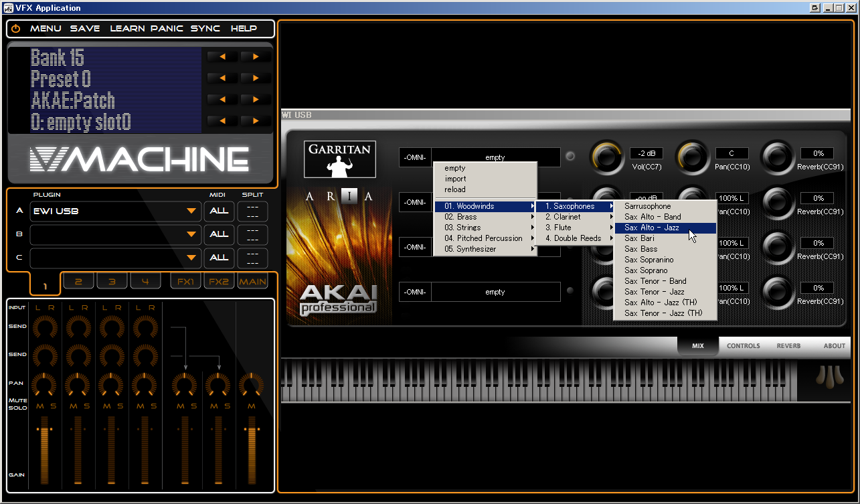Click the orange power icon in the top bar
The height and width of the screenshot is (504, 860).
coord(15,29)
